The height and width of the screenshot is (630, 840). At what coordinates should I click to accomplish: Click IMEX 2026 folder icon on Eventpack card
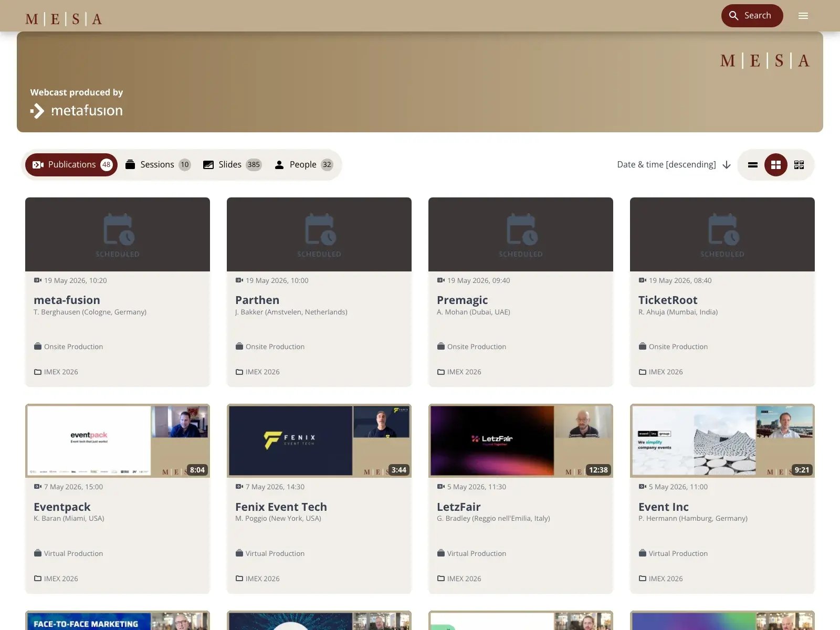coord(38,579)
